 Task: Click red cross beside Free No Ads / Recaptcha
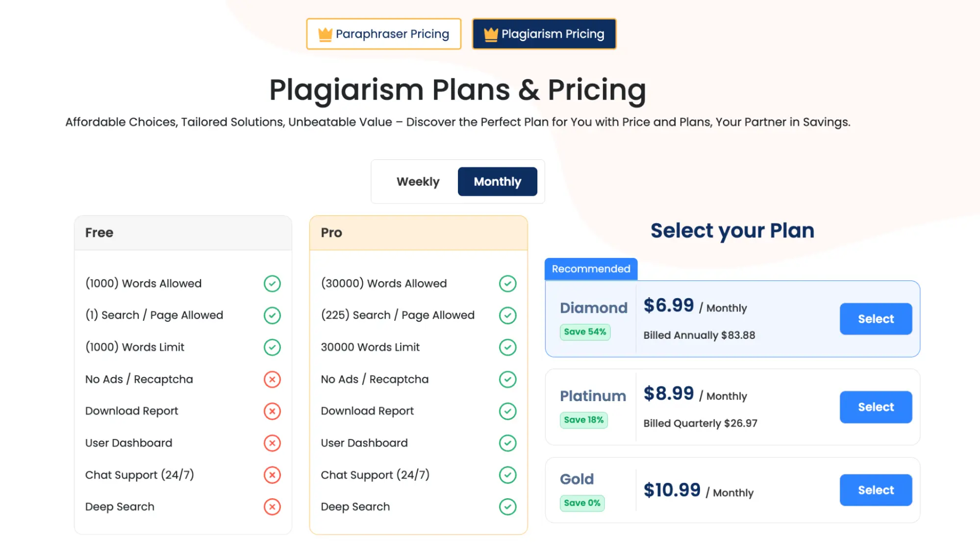point(272,379)
